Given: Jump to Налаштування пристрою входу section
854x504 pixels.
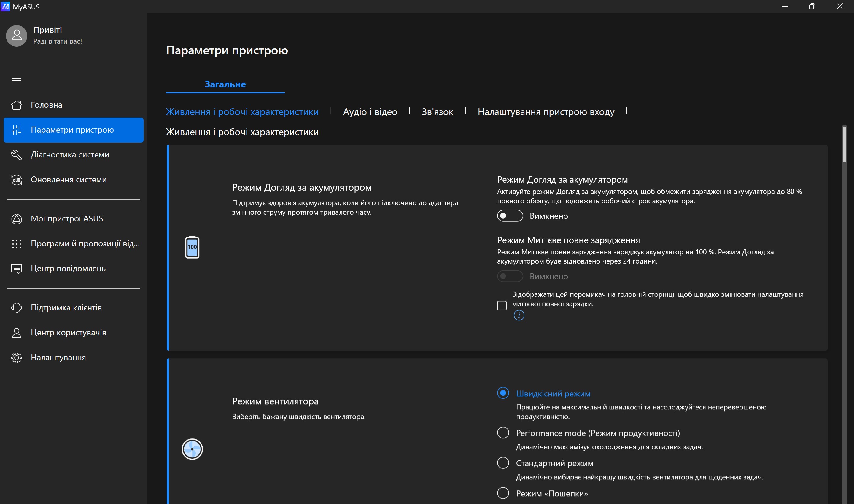Looking at the screenshot, I should pos(546,112).
